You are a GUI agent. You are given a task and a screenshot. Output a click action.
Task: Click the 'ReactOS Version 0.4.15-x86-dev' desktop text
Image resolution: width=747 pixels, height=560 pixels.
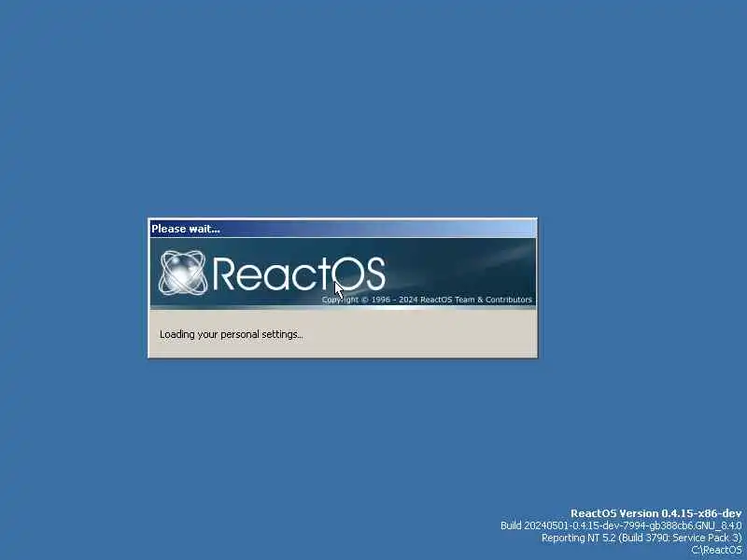pyautogui.click(x=656, y=513)
